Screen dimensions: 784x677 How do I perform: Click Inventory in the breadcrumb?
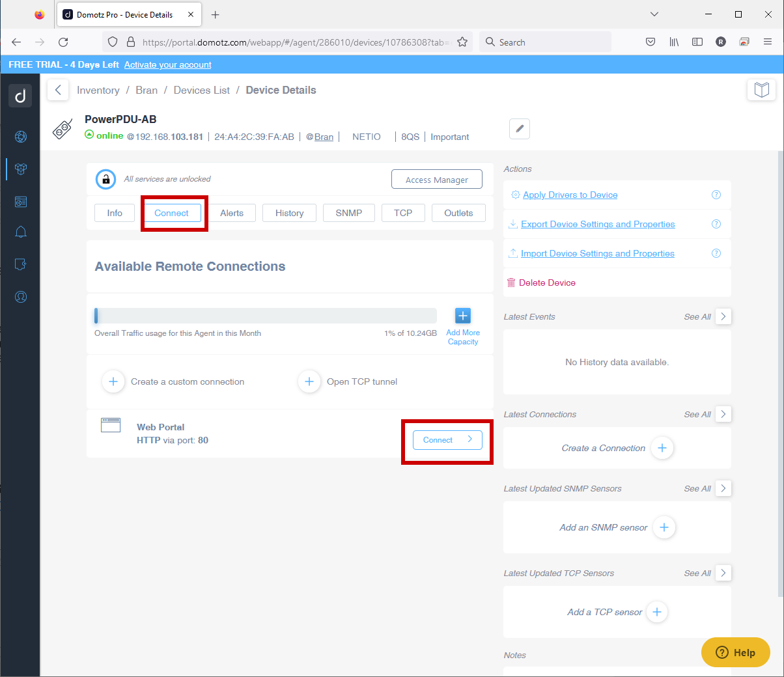coord(98,90)
